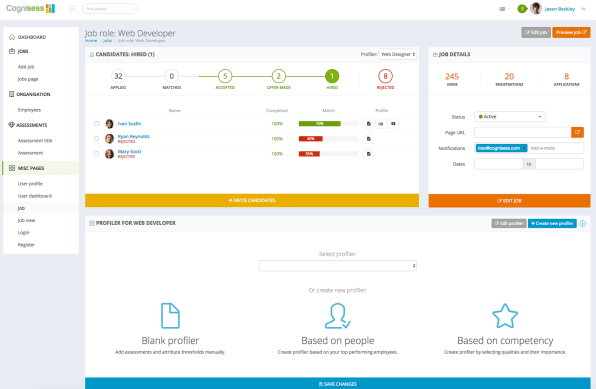This screenshot has height=389, width=596.
Task: Select the Based on people icon
Action: click(338, 316)
